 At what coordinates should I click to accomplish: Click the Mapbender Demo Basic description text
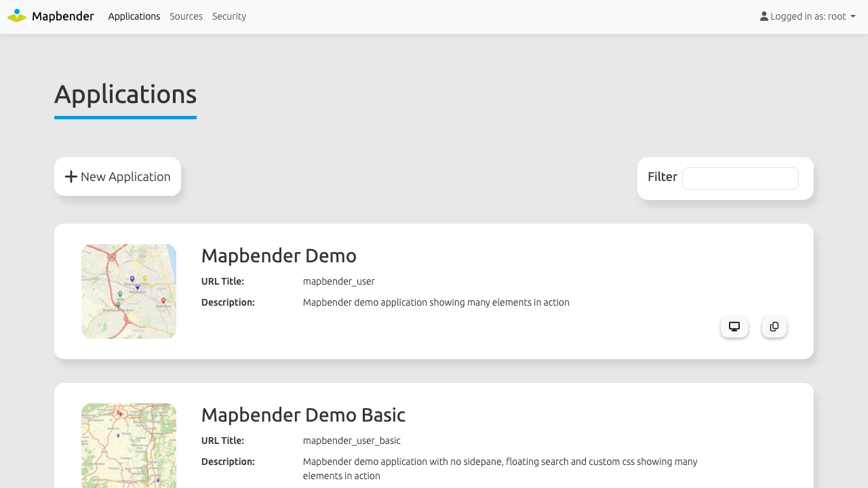point(500,468)
